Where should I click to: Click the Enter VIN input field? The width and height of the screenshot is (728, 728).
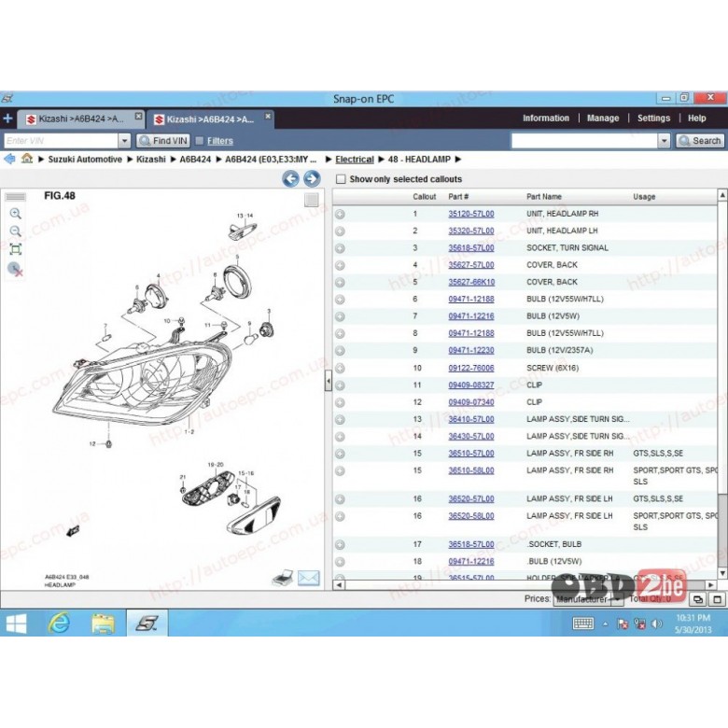pyautogui.click(x=61, y=141)
